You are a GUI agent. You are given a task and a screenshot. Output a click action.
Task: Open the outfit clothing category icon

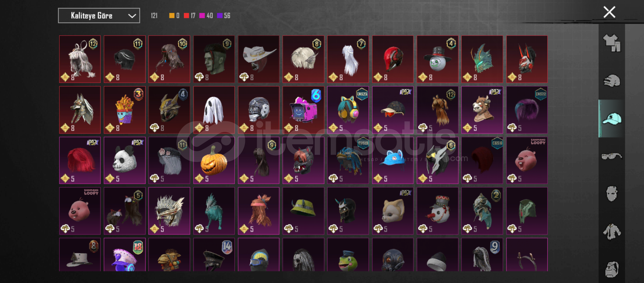click(x=612, y=43)
